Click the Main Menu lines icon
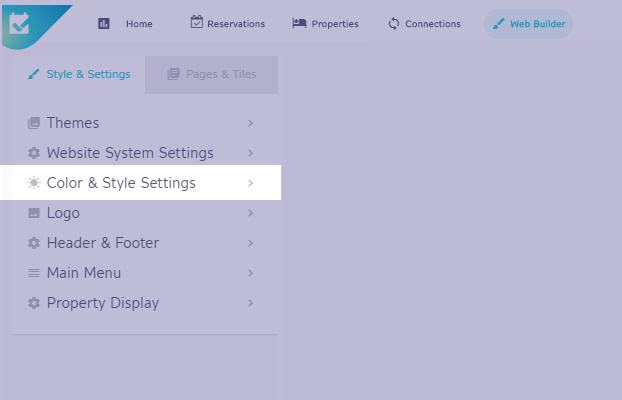The height and width of the screenshot is (400, 622). [x=34, y=273]
